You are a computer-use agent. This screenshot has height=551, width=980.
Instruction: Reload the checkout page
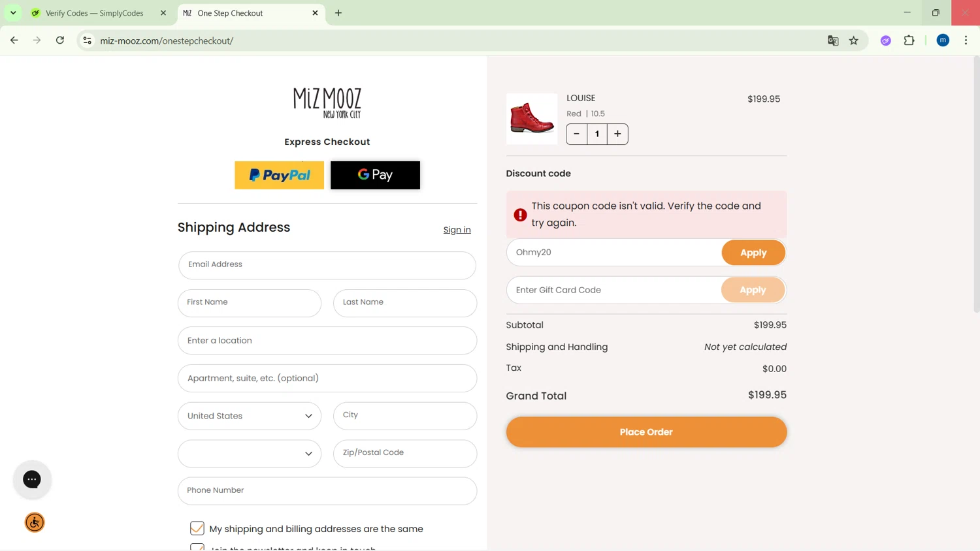60,40
